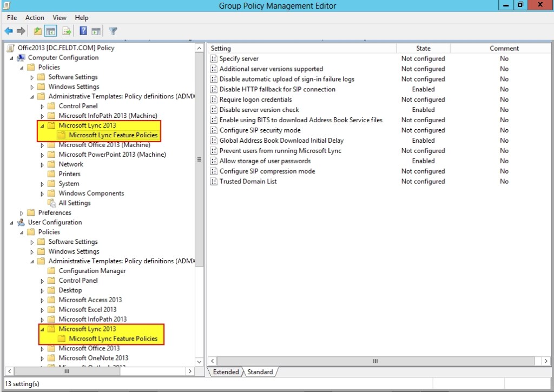Expand the Microsoft Excel 2013 folder arrow
This screenshot has width=554, height=392.
42,310
